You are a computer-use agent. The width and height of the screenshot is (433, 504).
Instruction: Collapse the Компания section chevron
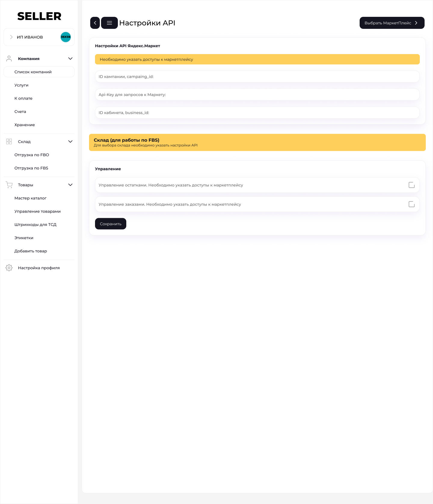[x=70, y=59]
